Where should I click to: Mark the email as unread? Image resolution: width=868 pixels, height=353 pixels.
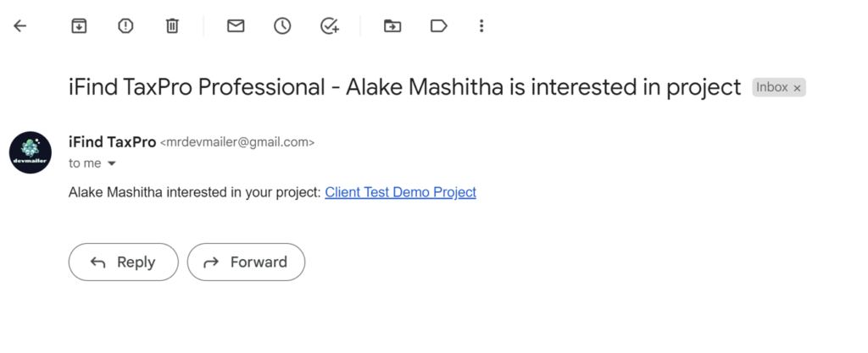pyautogui.click(x=236, y=26)
